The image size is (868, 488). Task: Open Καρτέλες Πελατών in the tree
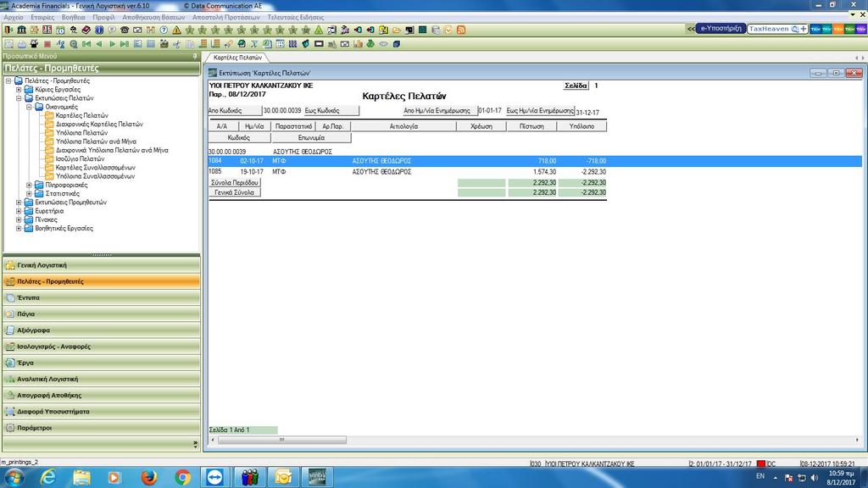(x=81, y=115)
